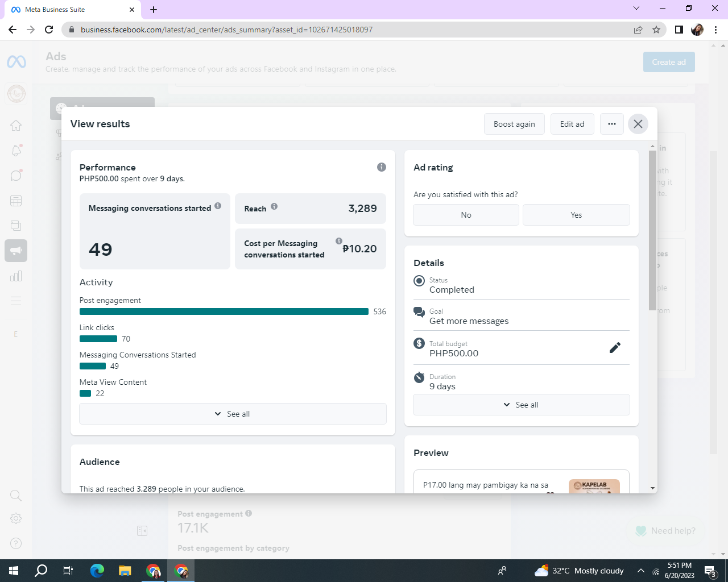Open the tab search dropdown chevron

pos(636,9)
